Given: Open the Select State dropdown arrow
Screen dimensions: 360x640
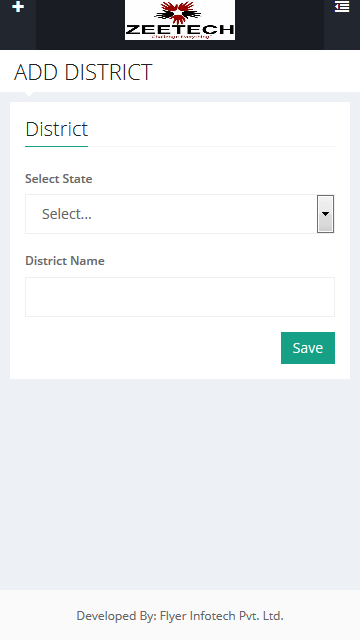Looking at the screenshot, I should (325, 214).
